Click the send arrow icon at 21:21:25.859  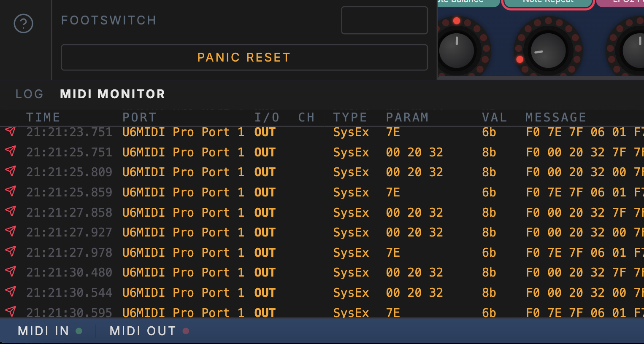(x=11, y=192)
